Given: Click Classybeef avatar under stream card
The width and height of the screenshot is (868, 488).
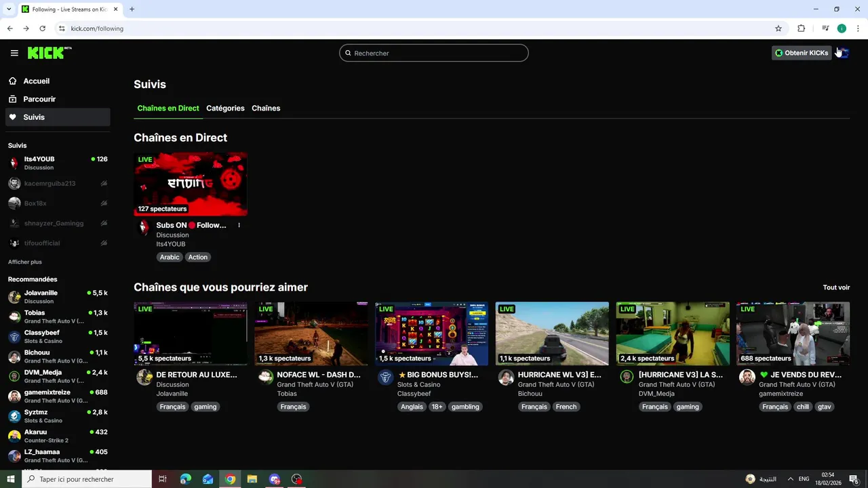Looking at the screenshot, I should (x=385, y=378).
